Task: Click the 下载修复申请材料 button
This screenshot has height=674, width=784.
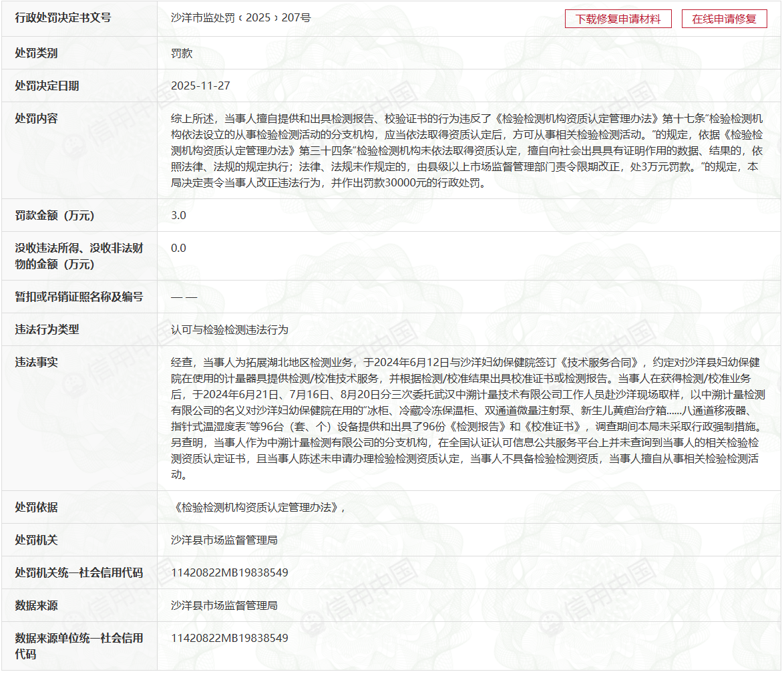Action: click(x=618, y=19)
